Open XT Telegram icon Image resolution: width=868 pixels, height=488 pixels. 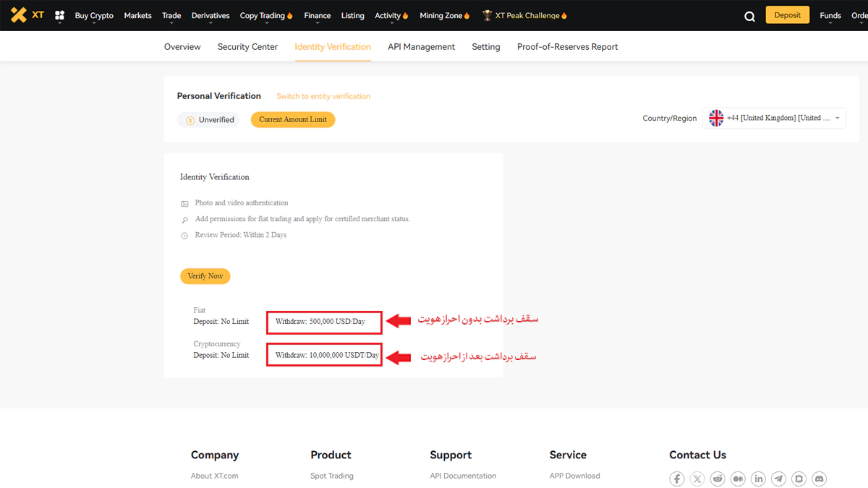(x=778, y=479)
